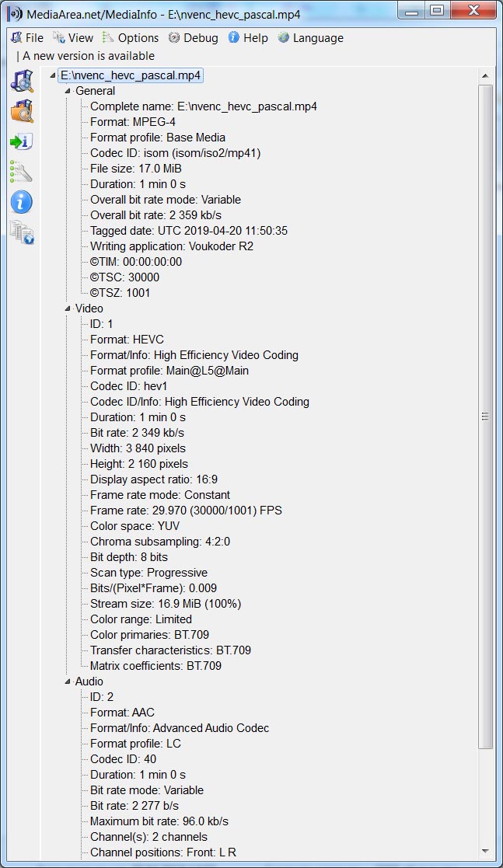Image resolution: width=503 pixels, height=868 pixels.
Task: Open the Options menu
Action: (x=131, y=37)
